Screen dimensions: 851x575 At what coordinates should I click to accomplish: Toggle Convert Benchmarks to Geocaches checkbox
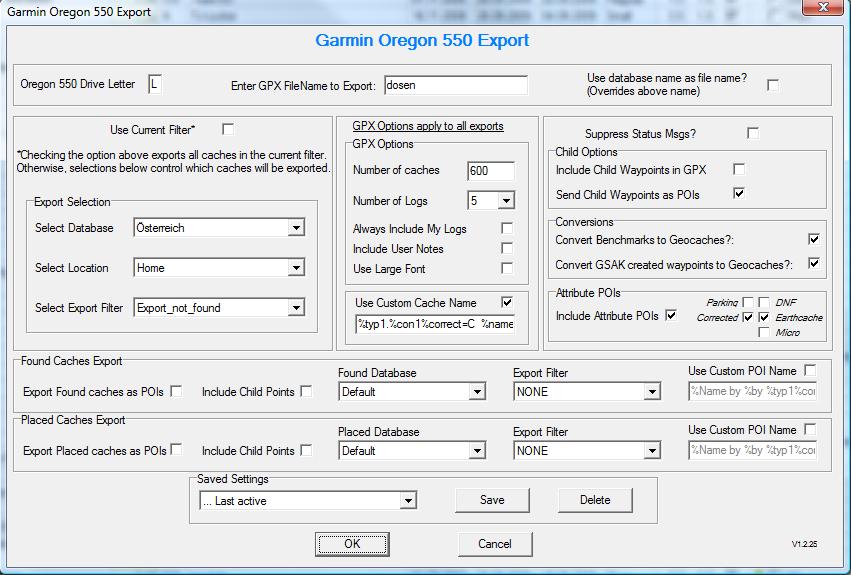pos(814,239)
